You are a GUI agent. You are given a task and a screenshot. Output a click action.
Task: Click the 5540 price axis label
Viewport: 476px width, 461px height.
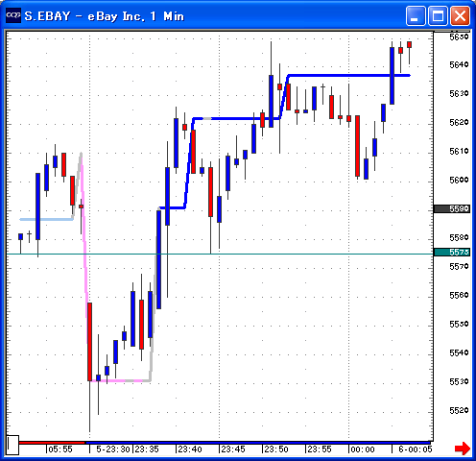(x=459, y=353)
